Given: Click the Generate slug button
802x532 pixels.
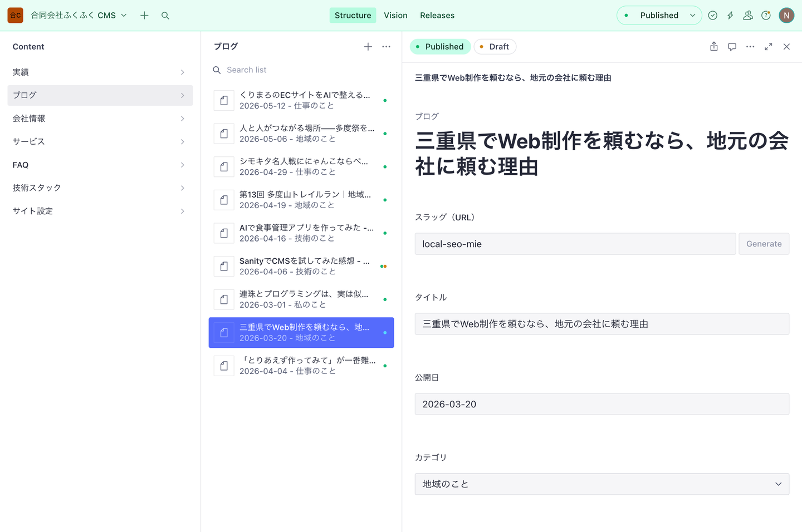Looking at the screenshot, I should coord(764,244).
